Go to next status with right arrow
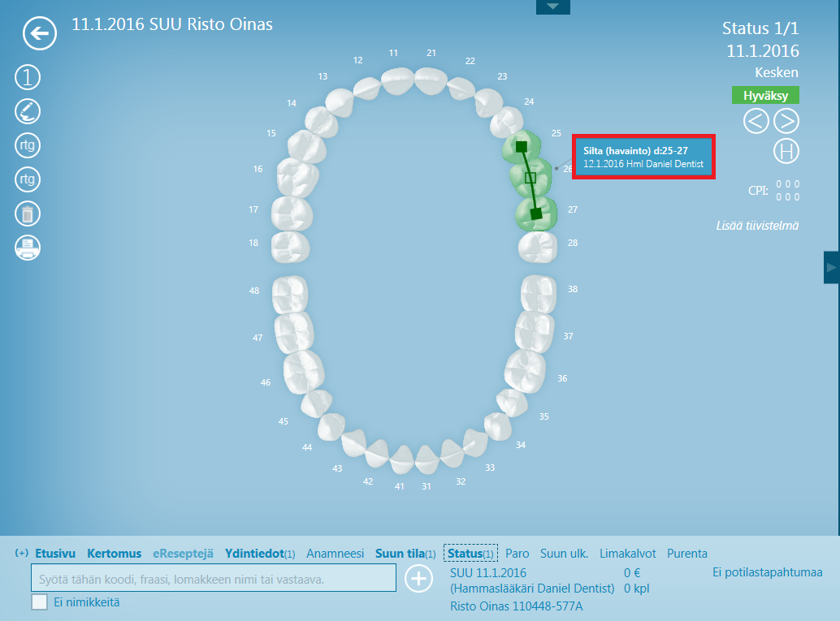 tap(786, 121)
